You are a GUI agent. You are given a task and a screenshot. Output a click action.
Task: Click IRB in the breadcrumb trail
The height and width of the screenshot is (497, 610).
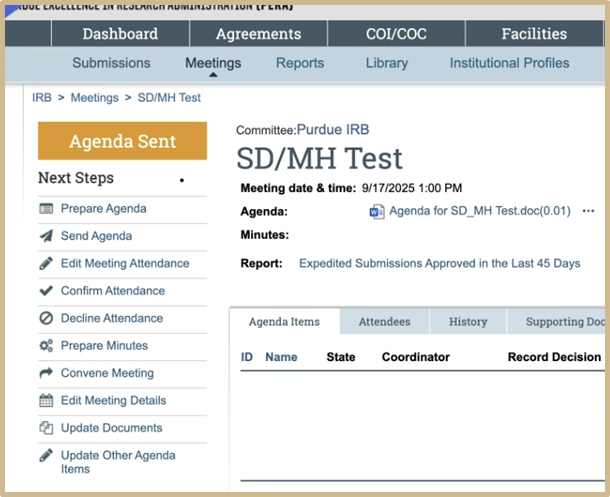[42, 98]
